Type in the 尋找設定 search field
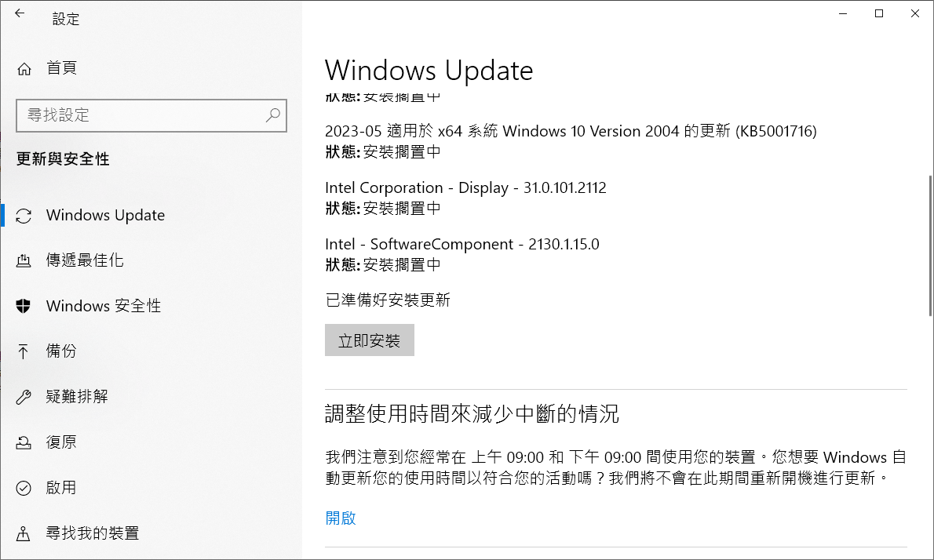Viewport: 934px width, 560px height. pos(141,115)
